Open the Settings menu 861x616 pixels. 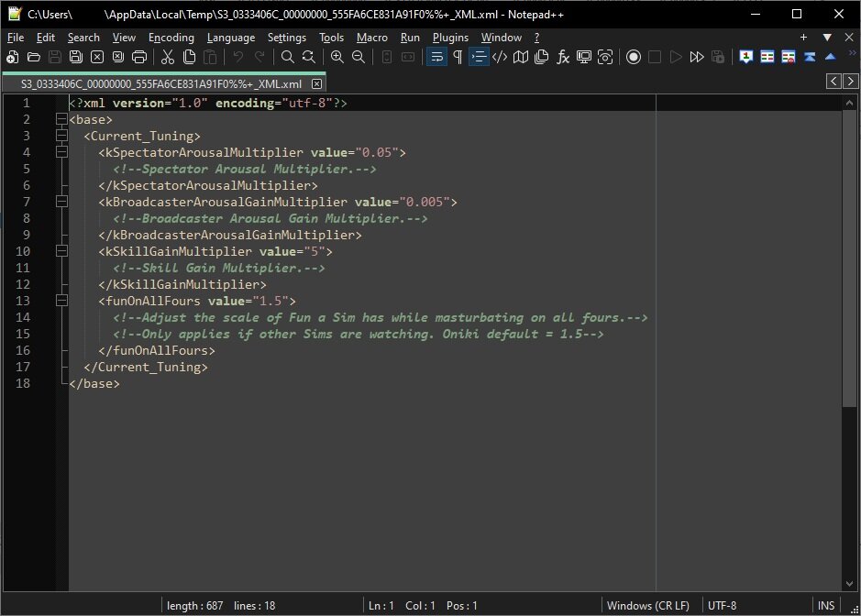click(287, 38)
